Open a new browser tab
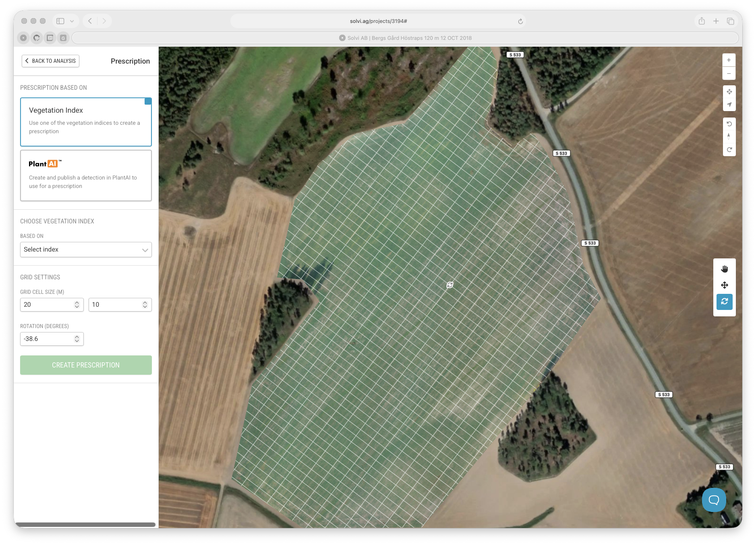 pos(716,21)
